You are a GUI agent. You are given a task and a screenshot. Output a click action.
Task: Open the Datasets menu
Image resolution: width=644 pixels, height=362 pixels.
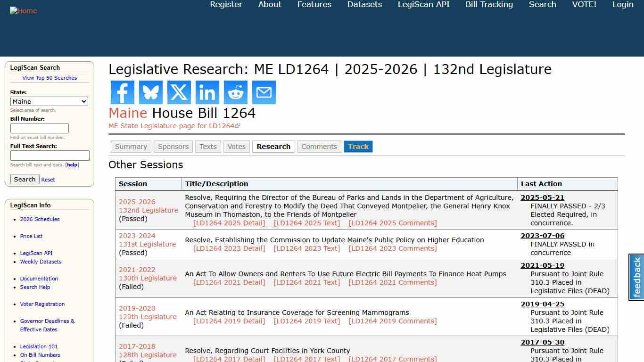(x=364, y=5)
